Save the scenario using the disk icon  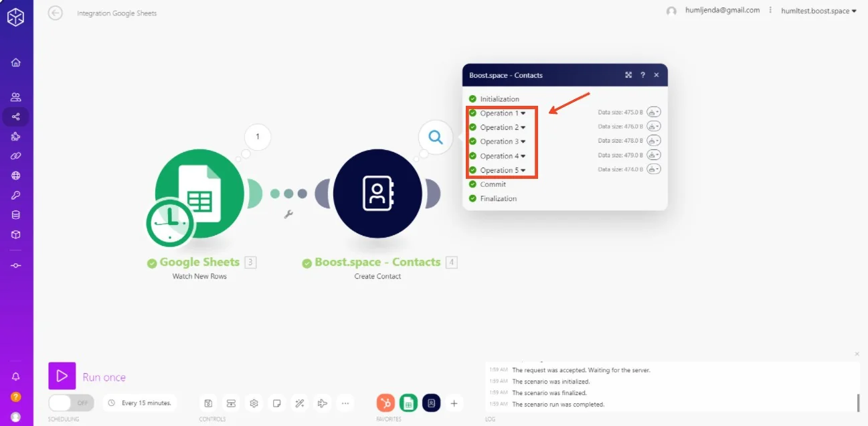pyautogui.click(x=208, y=403)
